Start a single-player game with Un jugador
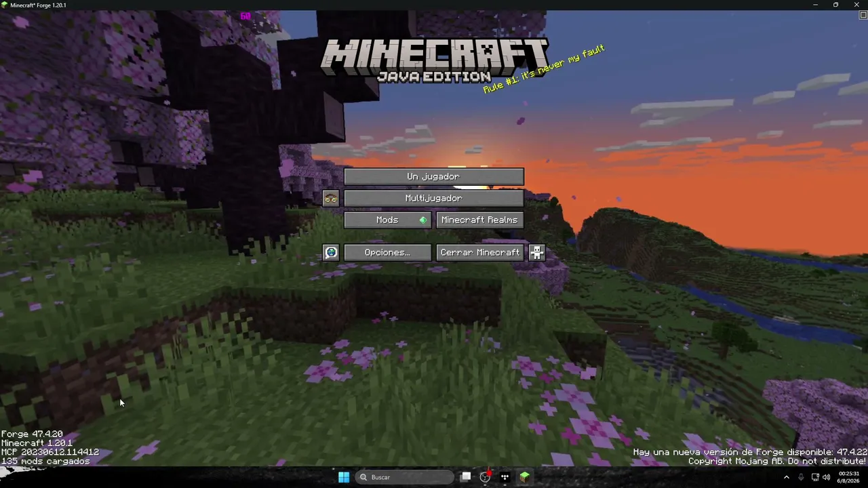 [434, 176]
